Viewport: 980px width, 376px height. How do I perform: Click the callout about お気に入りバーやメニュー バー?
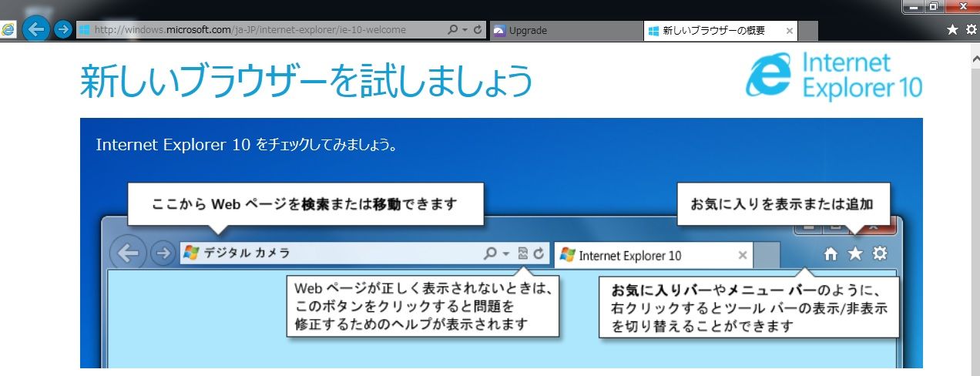click(x=750, y=307)
